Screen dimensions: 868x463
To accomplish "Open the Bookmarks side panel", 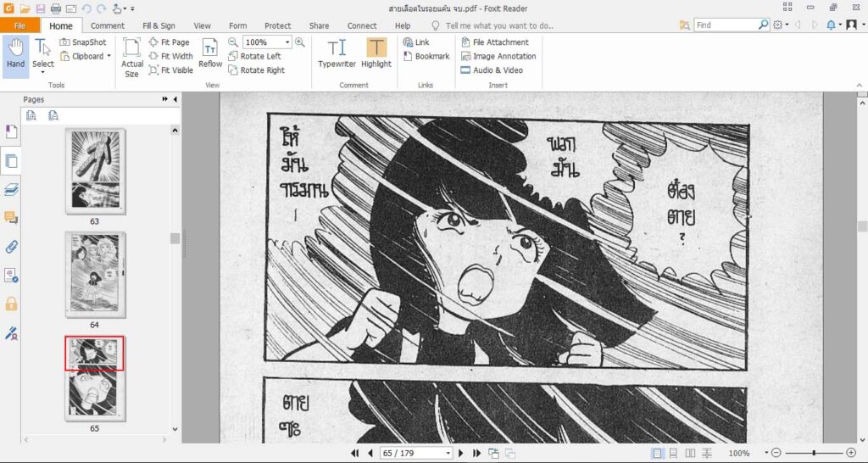I will (x=11, y=131).
